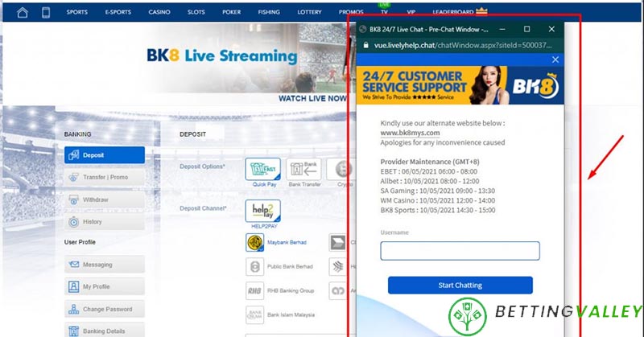Select Deposit in the Banking sidebar
The width and height of the screenshot is (644, 337).
coord(105,155)
